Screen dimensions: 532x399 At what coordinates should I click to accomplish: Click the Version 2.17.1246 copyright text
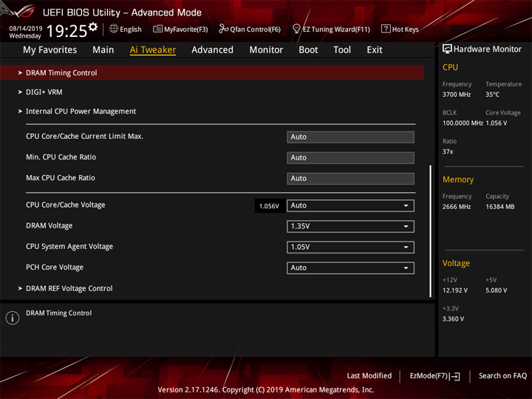coord(266,389)
